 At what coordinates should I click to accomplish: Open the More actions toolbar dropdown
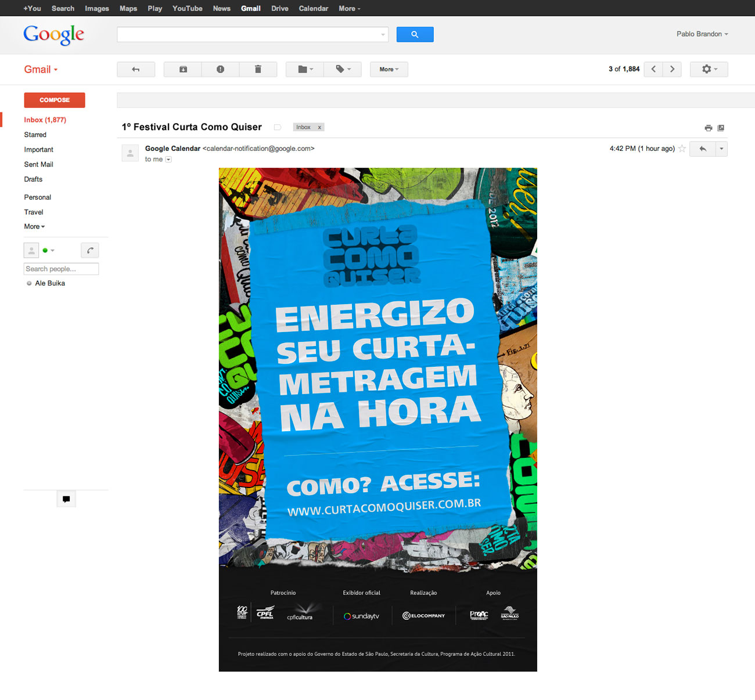click(389, 70)
